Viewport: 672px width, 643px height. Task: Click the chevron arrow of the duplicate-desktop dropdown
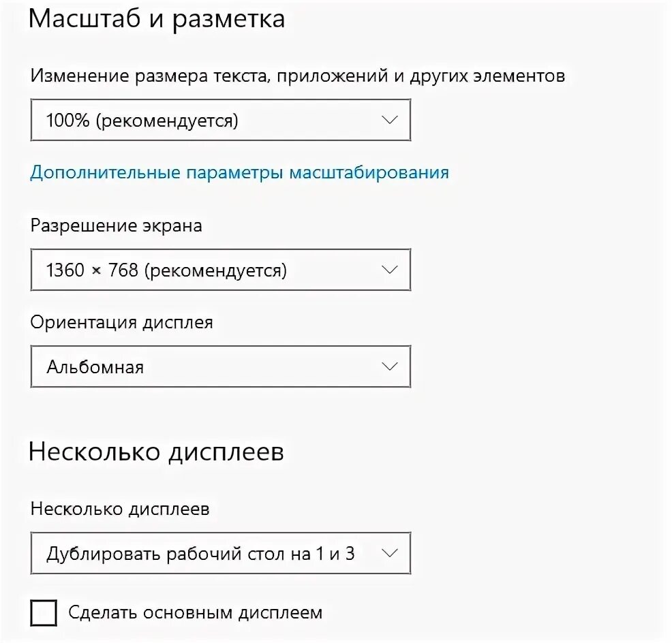pos(390,552)
